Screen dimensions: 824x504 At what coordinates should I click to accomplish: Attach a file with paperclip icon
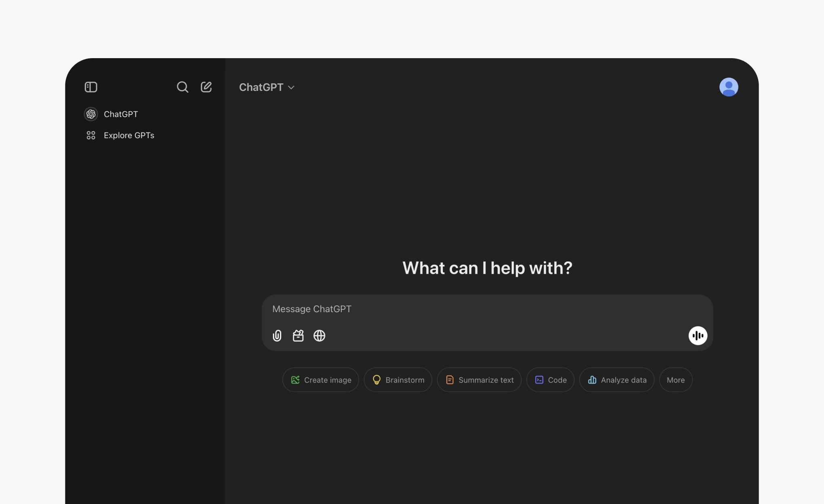[277, 336]
